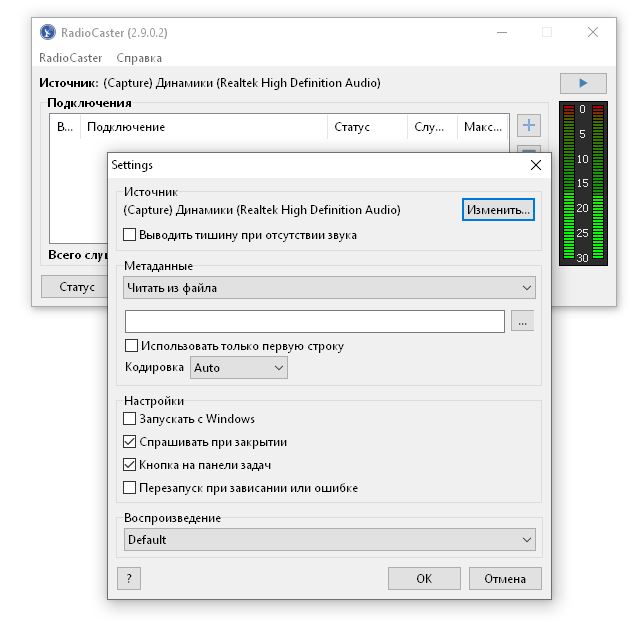Open the Кодировка Auto dropdown
The width and height of the screenshot is (635, 631).
coord(239,368)
